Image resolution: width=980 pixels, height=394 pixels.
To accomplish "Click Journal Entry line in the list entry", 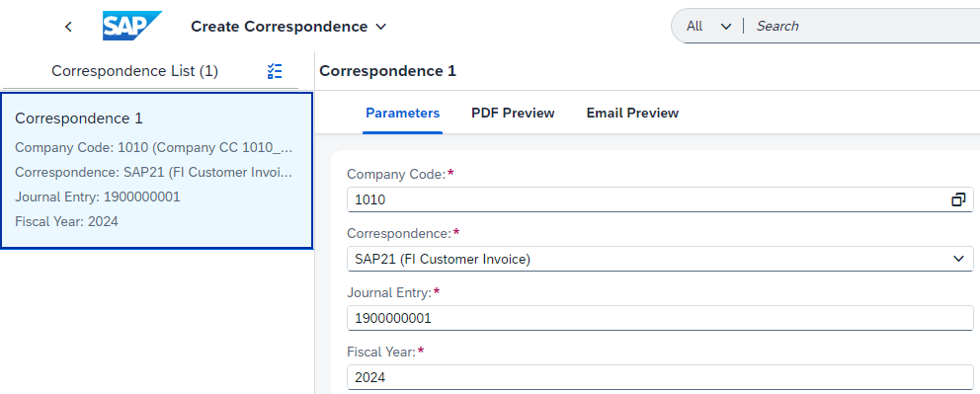I will click(x=98, y=197).
